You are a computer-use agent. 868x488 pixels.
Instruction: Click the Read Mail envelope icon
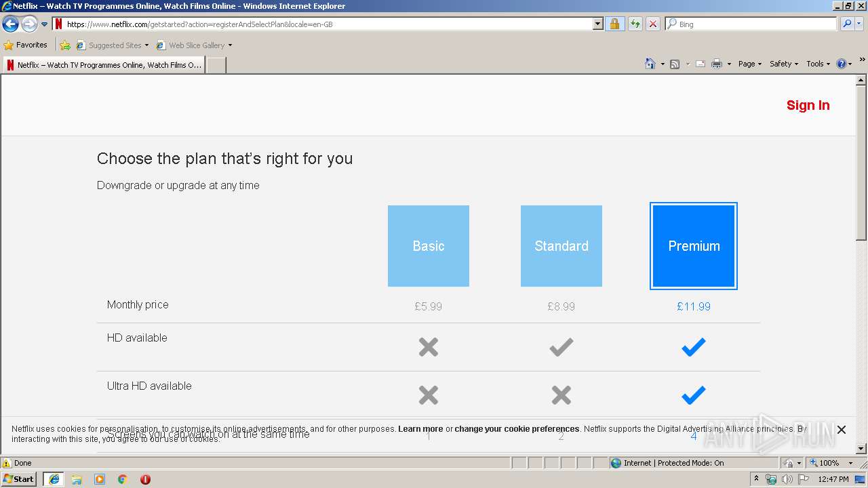pyautogui.click(x=701, y=64)
